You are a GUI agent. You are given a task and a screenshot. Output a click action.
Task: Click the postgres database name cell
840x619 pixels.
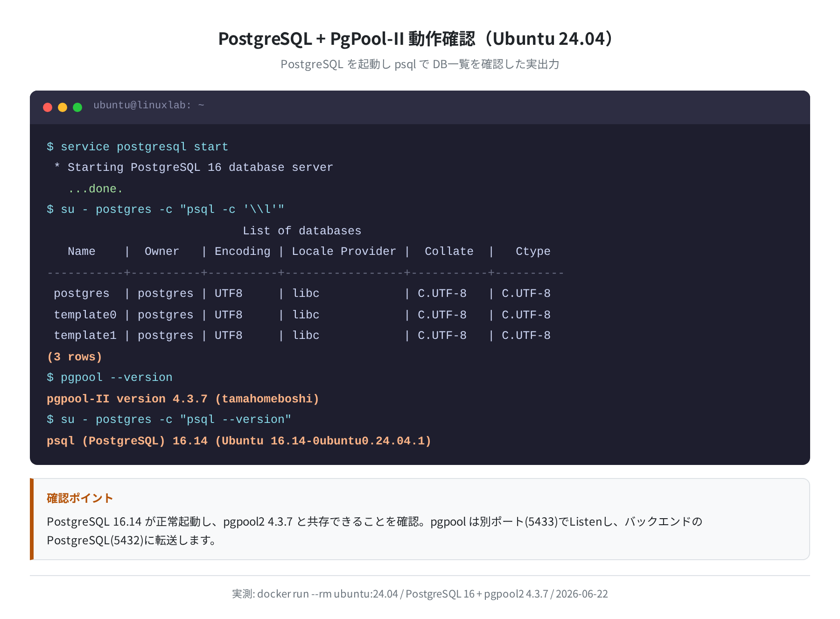[x=82, y=294]
